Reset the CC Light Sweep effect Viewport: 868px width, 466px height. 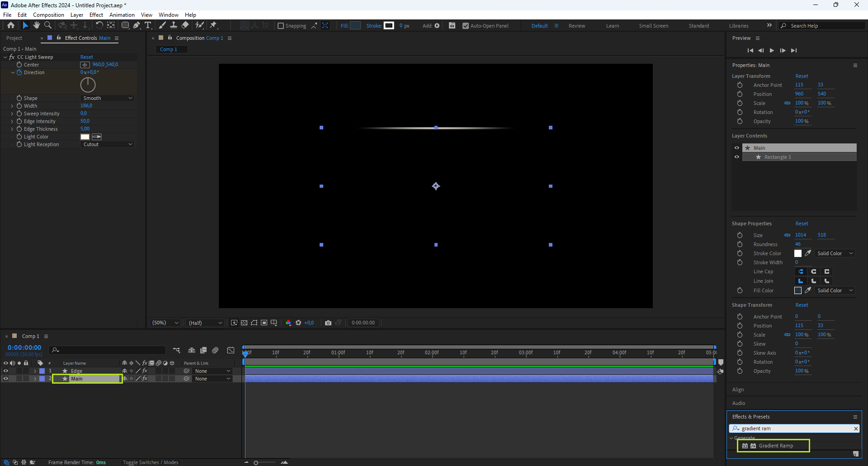86,57
